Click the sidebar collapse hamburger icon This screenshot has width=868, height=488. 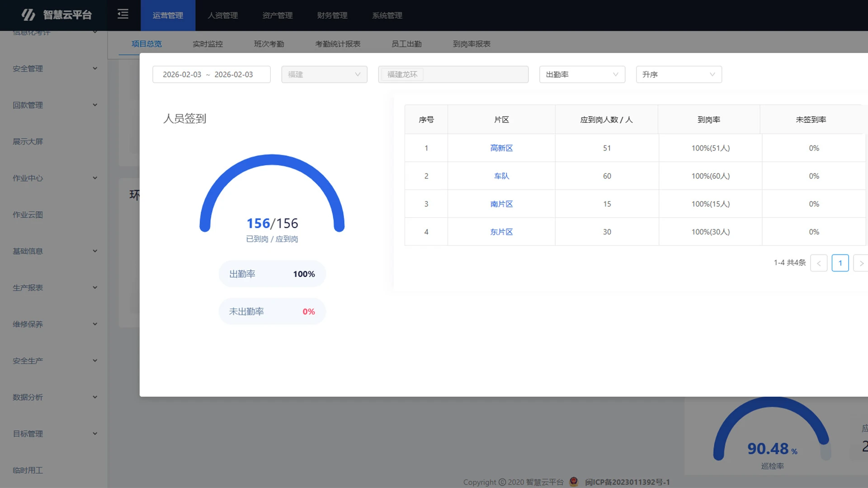click(123, 14)
